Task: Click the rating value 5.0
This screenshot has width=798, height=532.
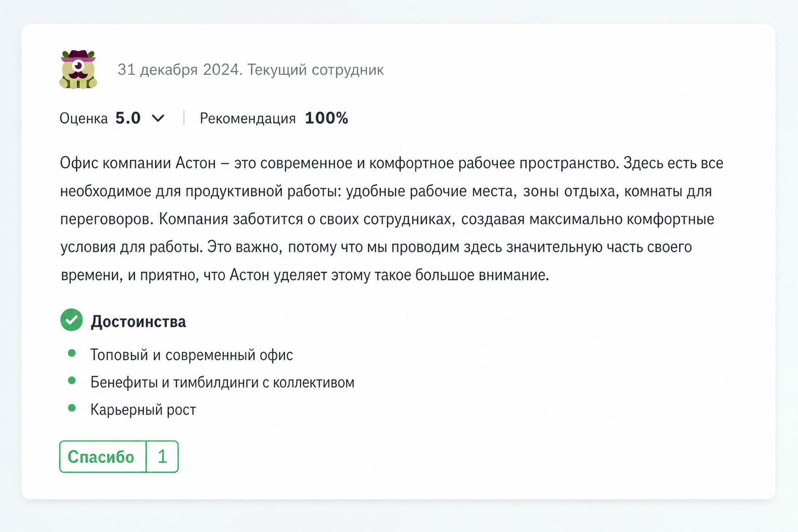Action: tap(128, 118)
